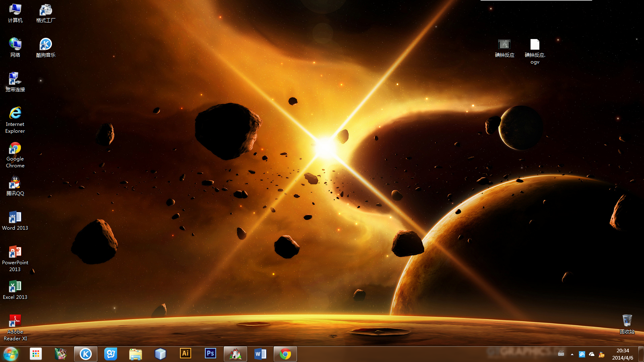Select the 宽带连接 desktop shortcut

(15, 82)
